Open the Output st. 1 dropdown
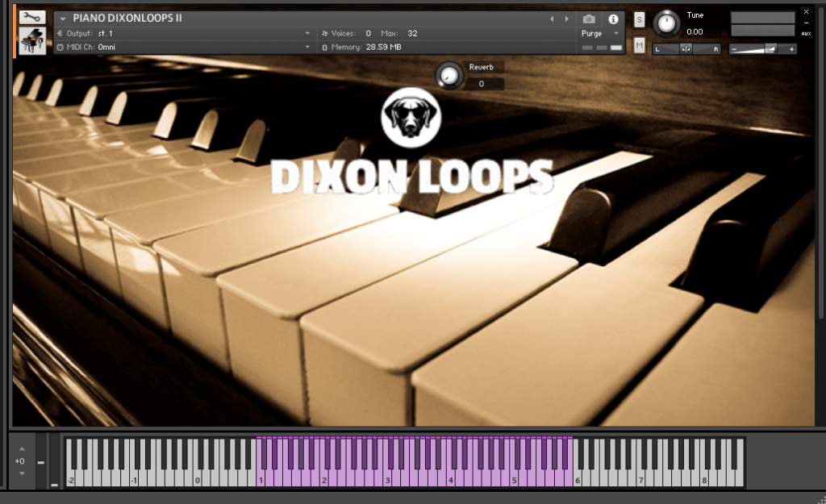 (307, 33)
